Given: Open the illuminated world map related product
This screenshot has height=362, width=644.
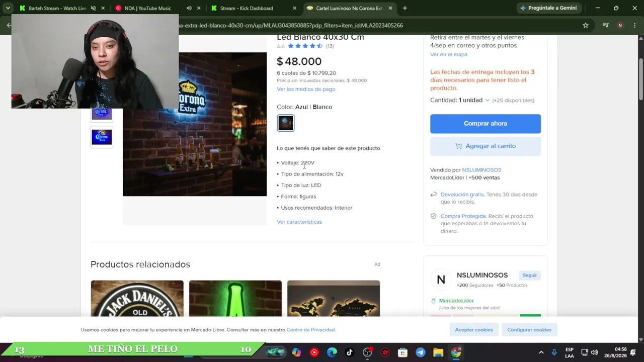Looking at the screenshot, I should pos(334,299).
